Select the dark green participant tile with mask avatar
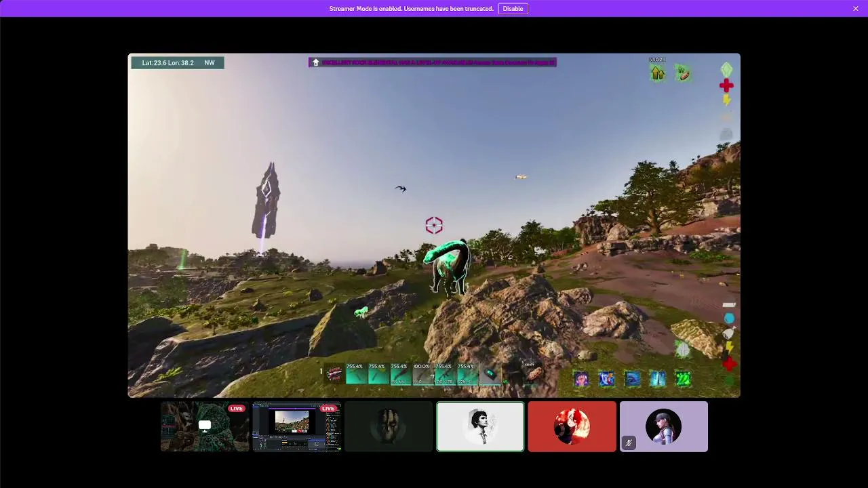Screen dimensions: 868x488 389,426
